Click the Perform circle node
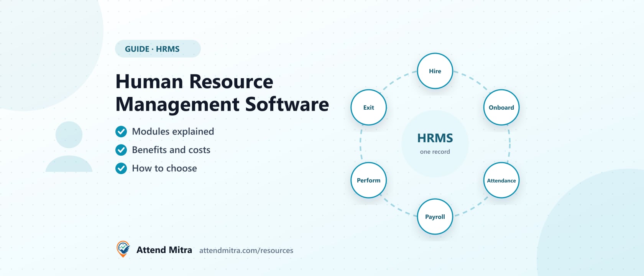644x276 pixels. point(369,180)
